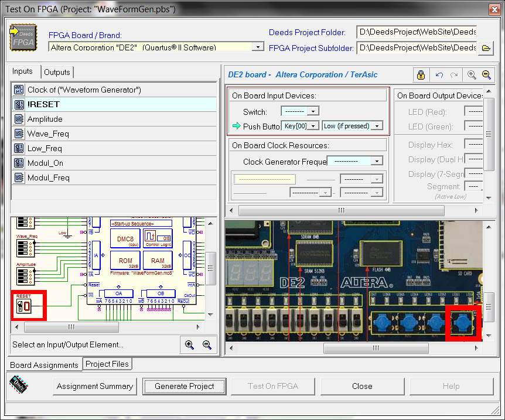Click the board image vertical scrollbar thumb

[489, 306]
